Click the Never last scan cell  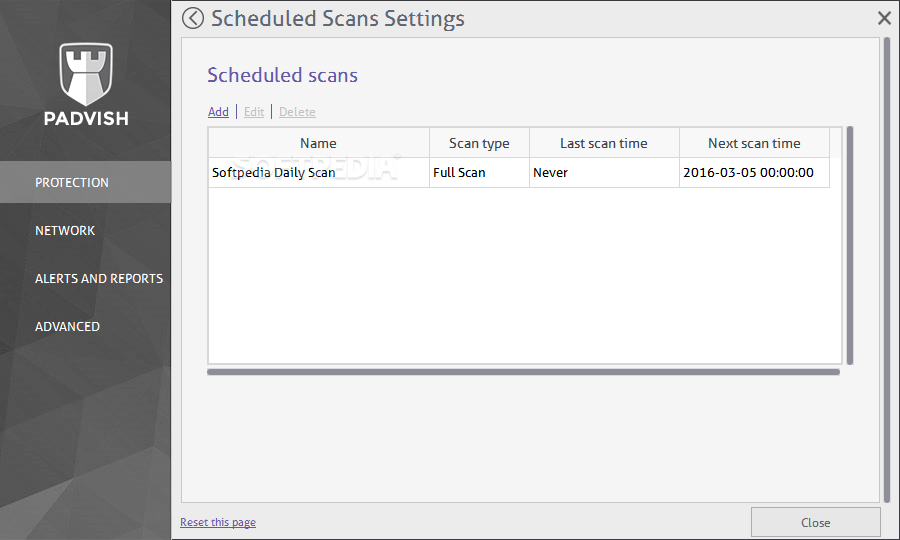pyautogui.click(x=604, y=173)
